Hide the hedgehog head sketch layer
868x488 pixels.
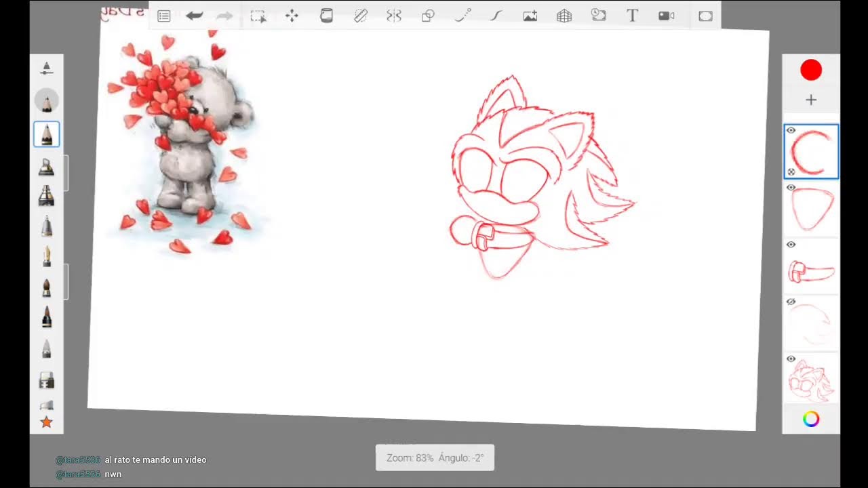(791, 359)
